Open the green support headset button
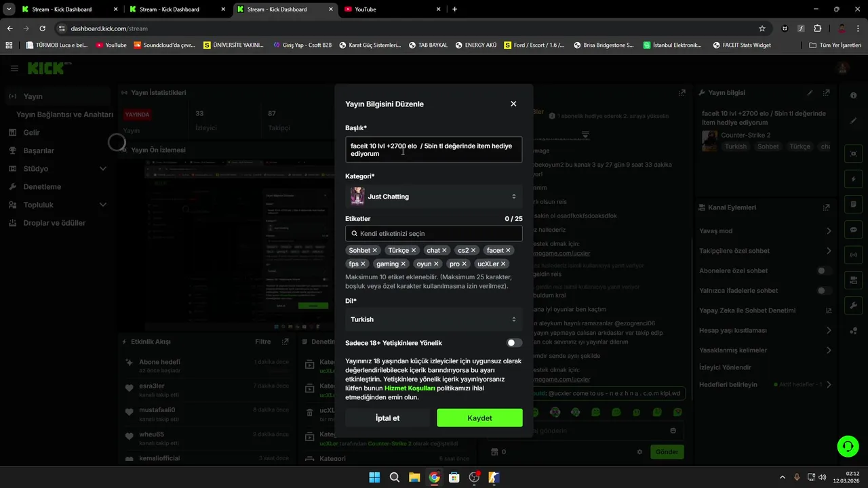Screen dimensions: 868x488 pyautogui.click(x=848, y=446)
